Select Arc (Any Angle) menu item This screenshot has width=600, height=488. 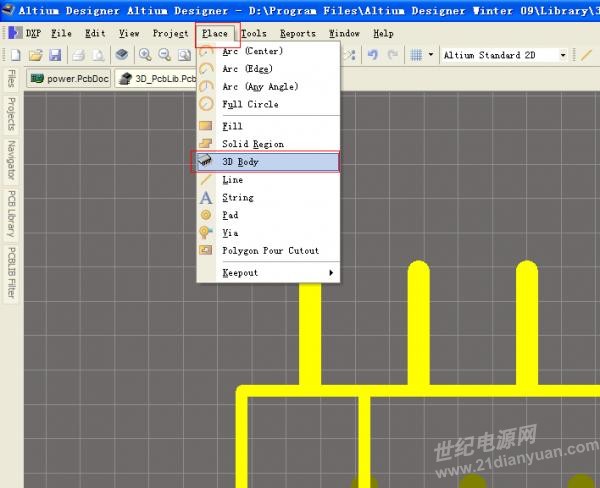click(x=268, y=87)
